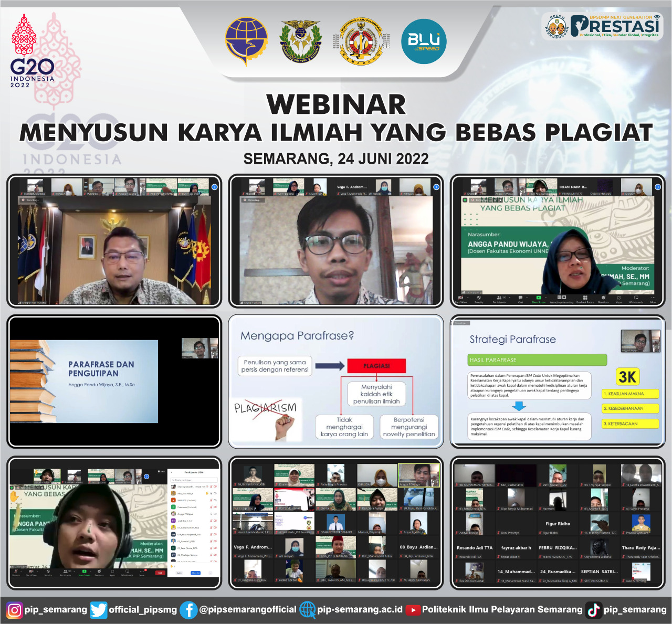Viewport: 672px width, 624px height.
Task: Click the Find a participant search field
Action: click(x=194, y=480)
